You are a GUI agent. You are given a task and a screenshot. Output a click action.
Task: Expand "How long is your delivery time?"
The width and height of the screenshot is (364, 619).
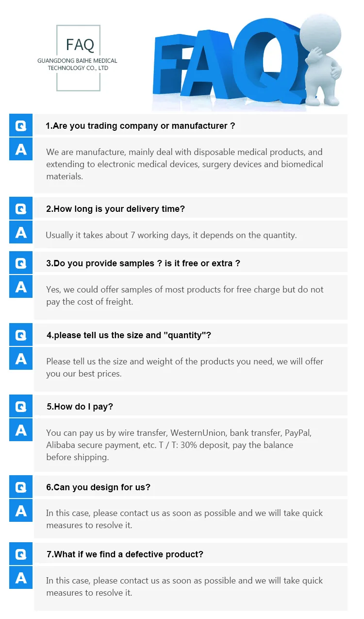[116, 209]
